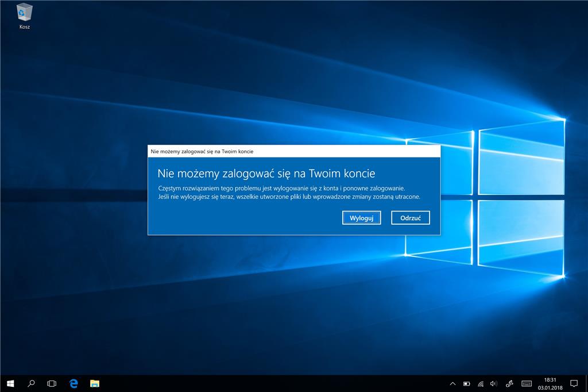Click the Show desktop sliver at the taskbar edge
The image size is (588, 392).
(x=586, y=384)
